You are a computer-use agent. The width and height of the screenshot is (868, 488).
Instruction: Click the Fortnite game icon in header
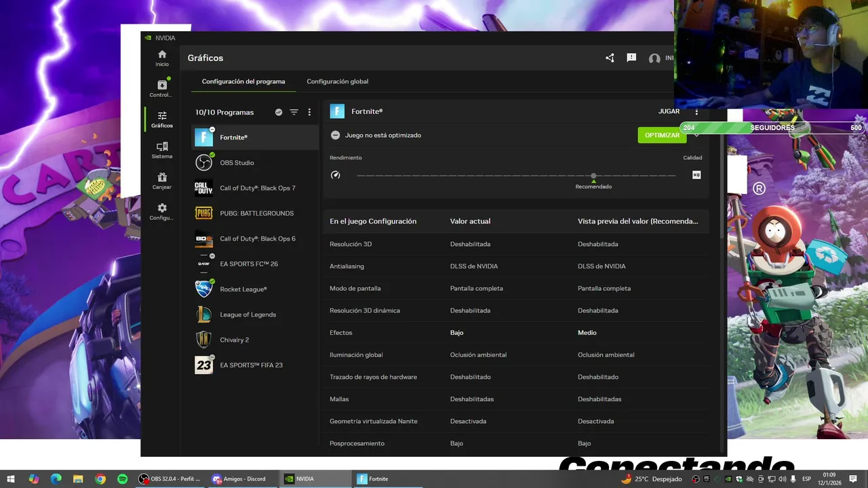tap(337, 111)
